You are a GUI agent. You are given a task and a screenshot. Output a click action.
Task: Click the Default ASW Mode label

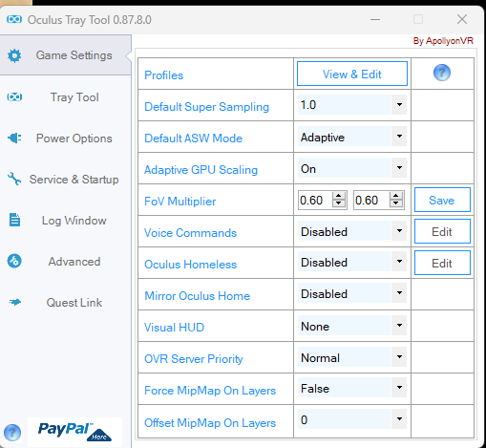pyautogui.click(x=194, y=139)
